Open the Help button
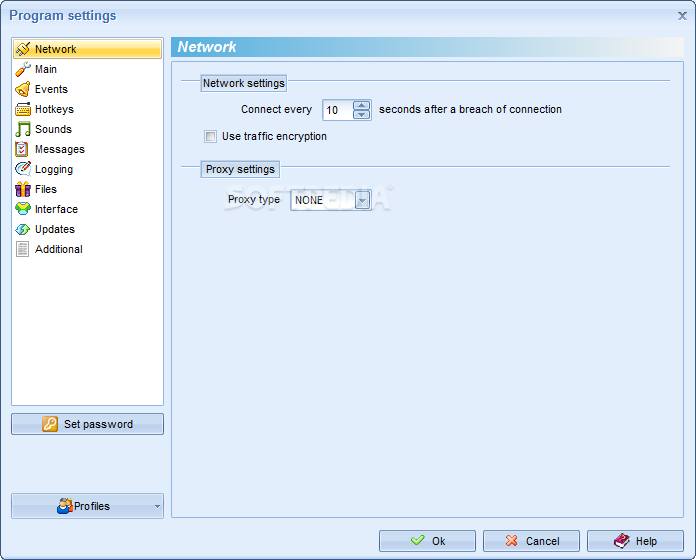 tap(635, 541)
